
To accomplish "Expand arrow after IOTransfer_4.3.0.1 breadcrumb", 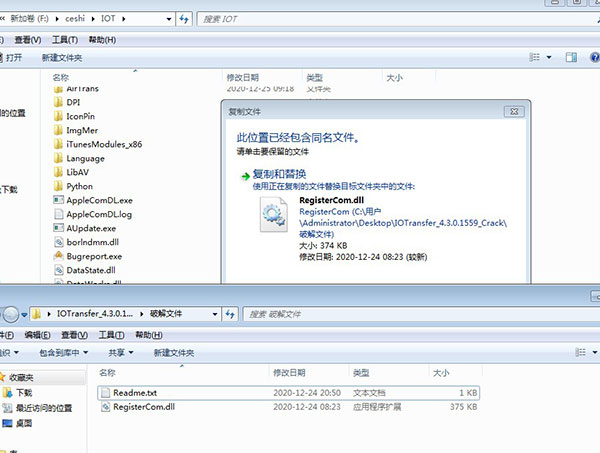I will [x=142, y=314].
